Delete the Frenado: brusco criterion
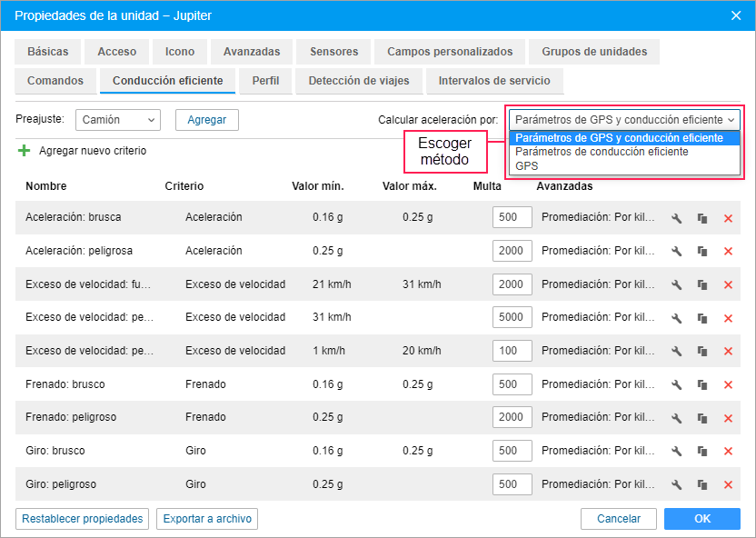 [x=728, y=384]
